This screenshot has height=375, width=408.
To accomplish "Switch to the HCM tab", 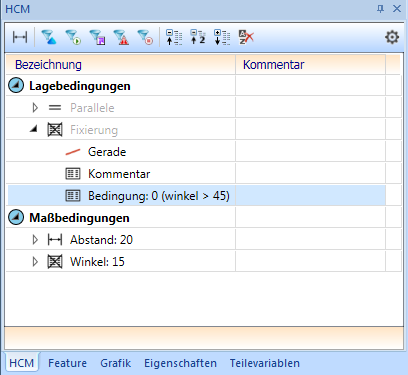I will [x=22, y=363].
